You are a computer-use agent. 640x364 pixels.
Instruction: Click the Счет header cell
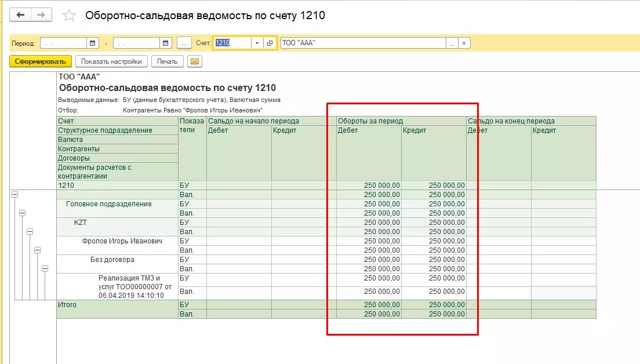(x=118, y=121)
